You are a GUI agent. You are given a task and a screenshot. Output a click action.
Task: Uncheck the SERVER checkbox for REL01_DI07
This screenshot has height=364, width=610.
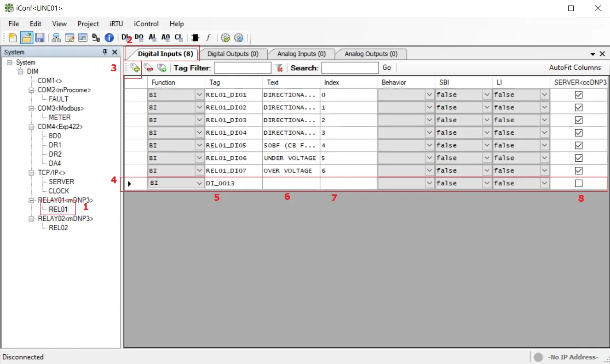579,171
